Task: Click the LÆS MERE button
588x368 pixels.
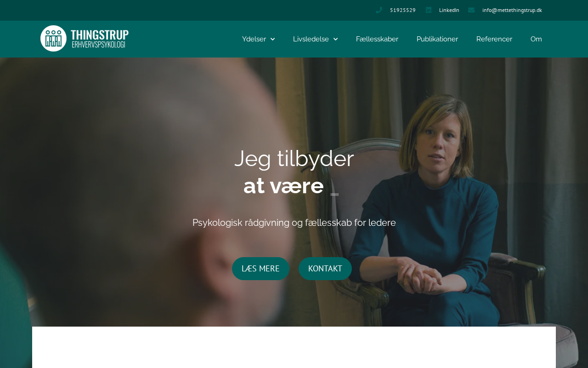Action: point(260,269)
